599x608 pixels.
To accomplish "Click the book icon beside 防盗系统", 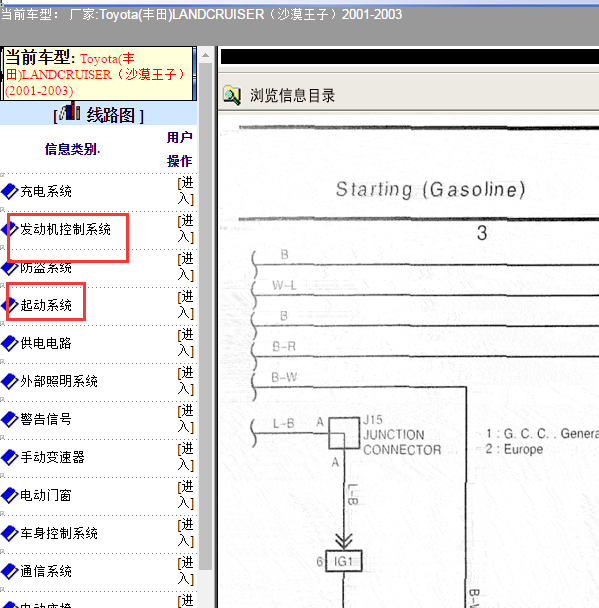I will point(10,267).
